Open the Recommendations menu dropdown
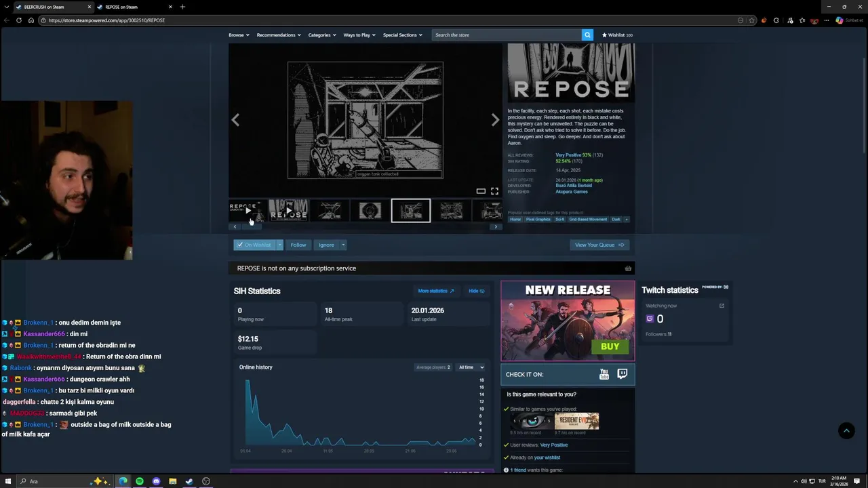Screen dimensions: 868x488 pos(279,35)
